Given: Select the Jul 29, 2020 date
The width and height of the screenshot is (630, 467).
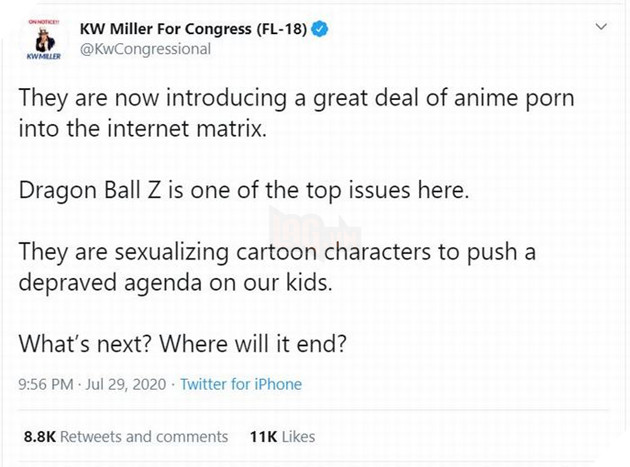Looking at the screenshot, I should click(131, 384).
